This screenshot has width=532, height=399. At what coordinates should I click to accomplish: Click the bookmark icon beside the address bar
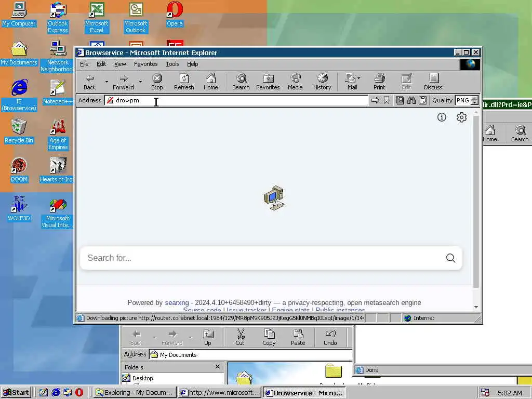click(x=387, y=100)
